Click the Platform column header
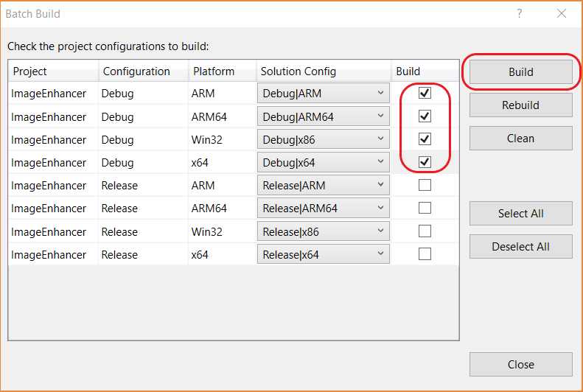Image resolution: width=583 pixels, height=392 pixels. tap(223, 71)
